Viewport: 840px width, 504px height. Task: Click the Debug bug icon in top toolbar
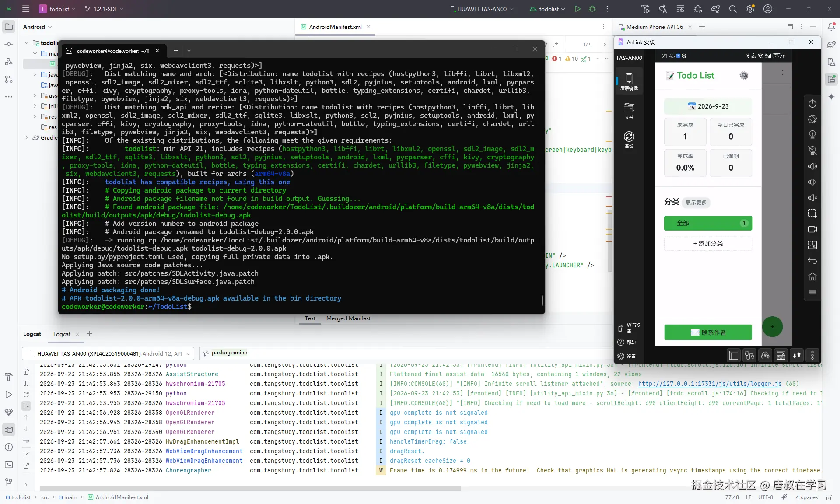[x=592, y=9]
